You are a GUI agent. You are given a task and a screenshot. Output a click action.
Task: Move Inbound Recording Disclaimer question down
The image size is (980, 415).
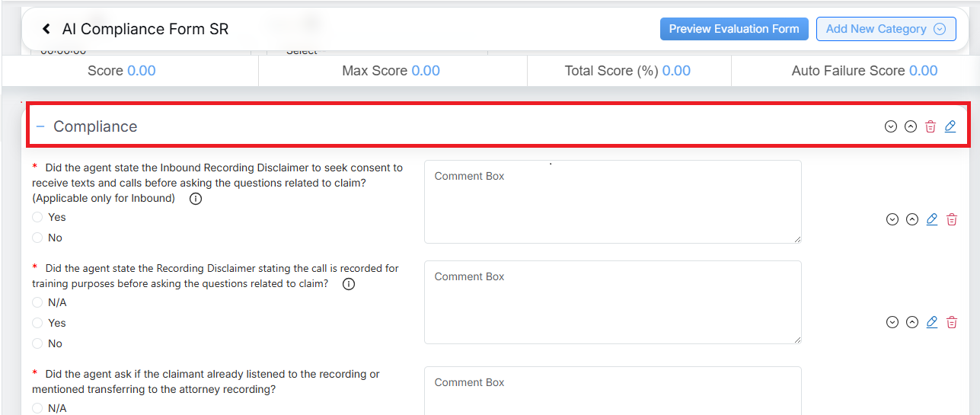(892, 219)
